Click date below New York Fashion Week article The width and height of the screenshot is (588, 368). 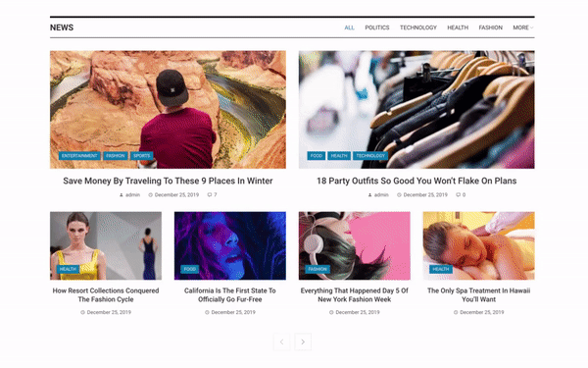tap(355, 312)
